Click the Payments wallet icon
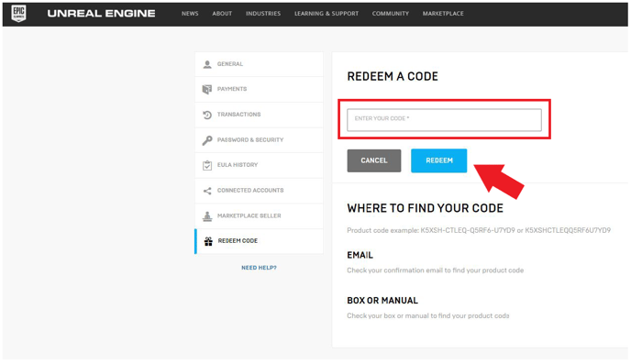The image size is (631, 364). click(207, 89)
